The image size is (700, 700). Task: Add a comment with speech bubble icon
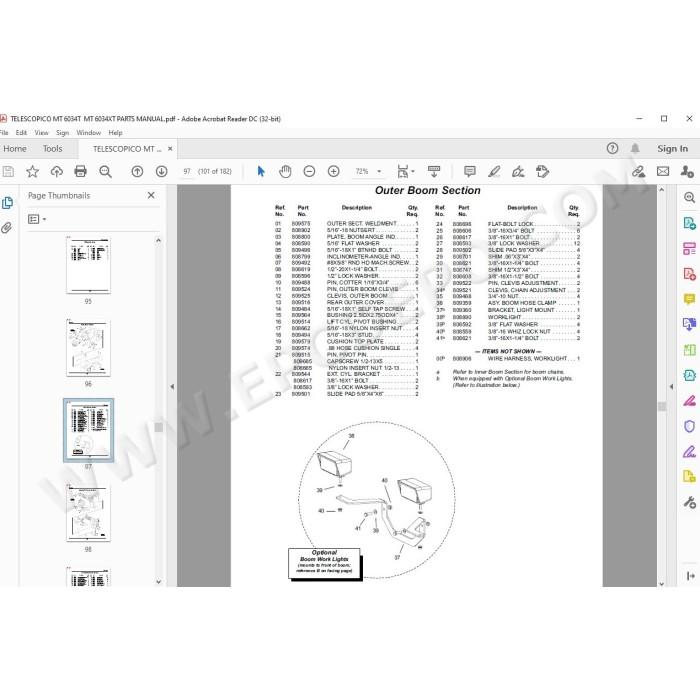(470, 171)
